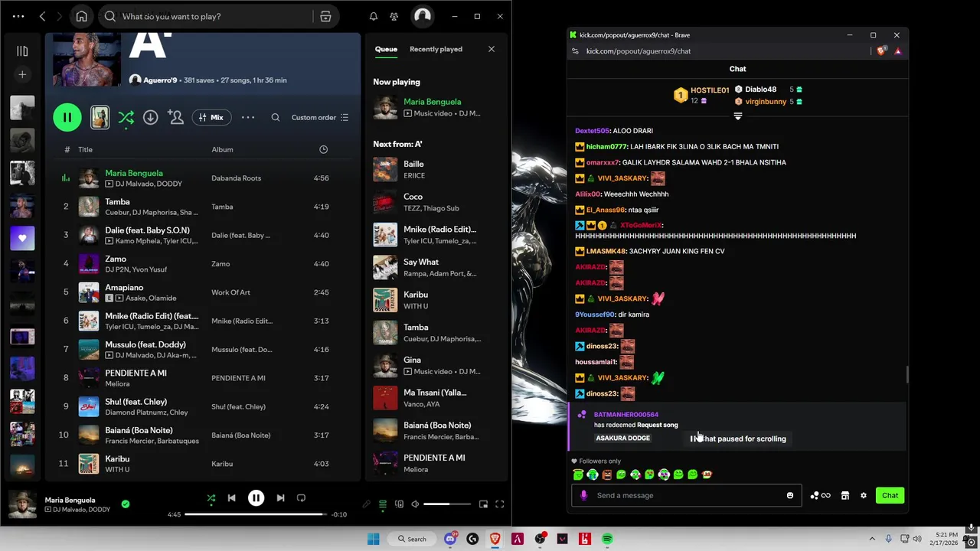The width and height of the screenshot is (980, 551).
Task: Click Send a message input in Kick chat
Action: click(x=686, y=495)
